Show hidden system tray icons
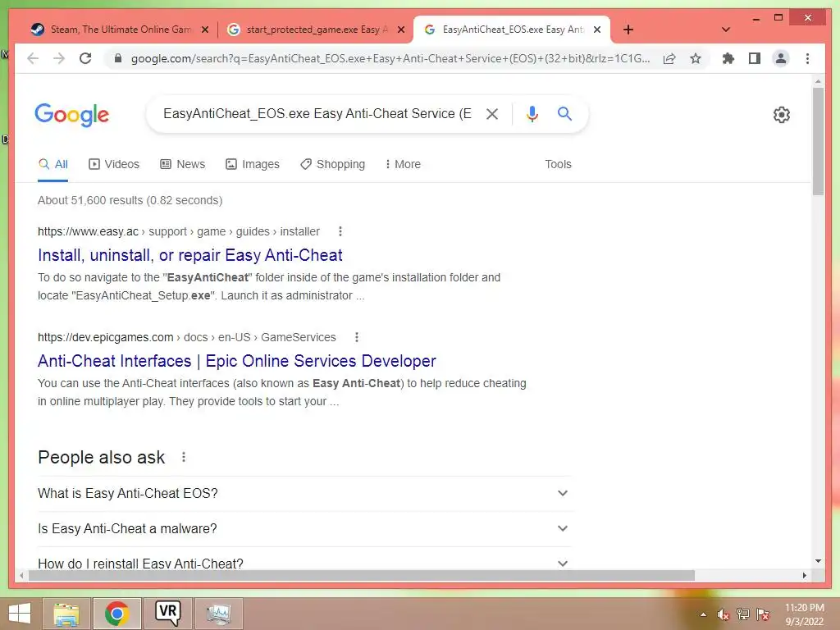 (703, 614)
